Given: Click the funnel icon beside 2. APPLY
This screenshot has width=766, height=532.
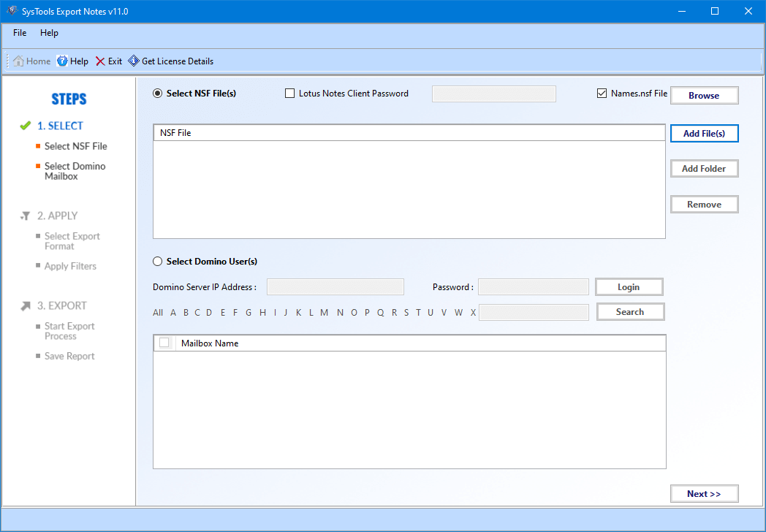Looking at the screenshot, I should tap(26, 216).
